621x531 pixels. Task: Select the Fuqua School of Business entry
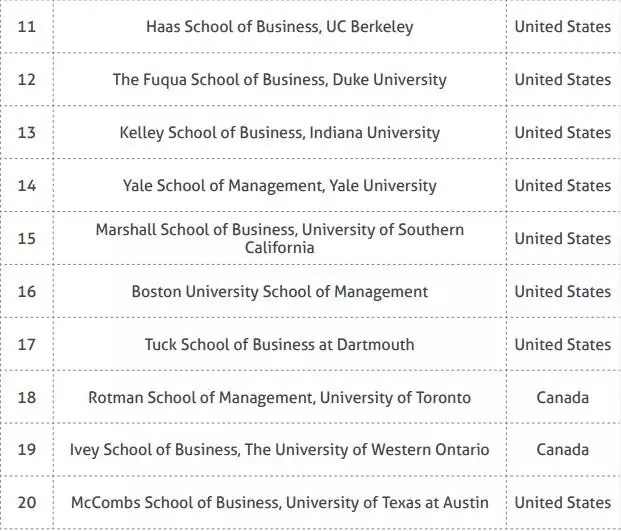click(279, 80)
